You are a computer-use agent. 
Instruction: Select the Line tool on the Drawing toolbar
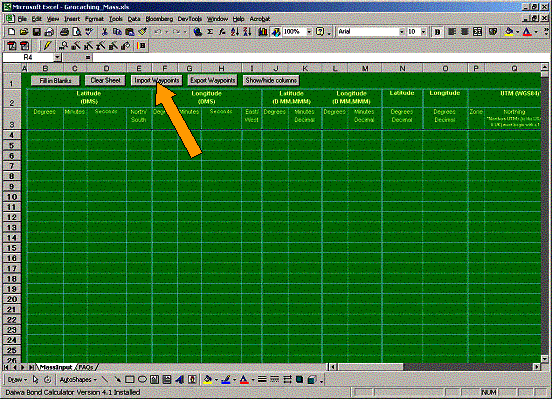(105, 380)
